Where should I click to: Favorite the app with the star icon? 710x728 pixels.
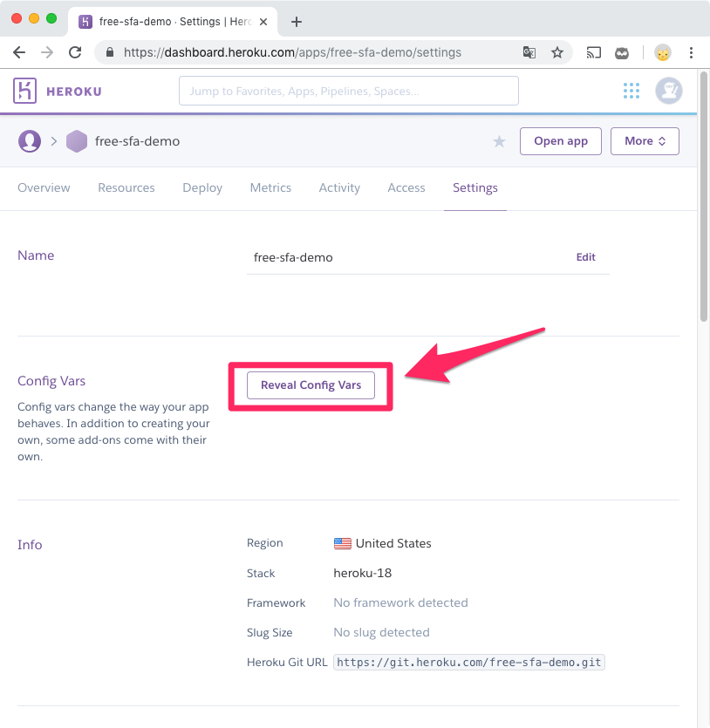pyautogui.click(x=499, y=141)
